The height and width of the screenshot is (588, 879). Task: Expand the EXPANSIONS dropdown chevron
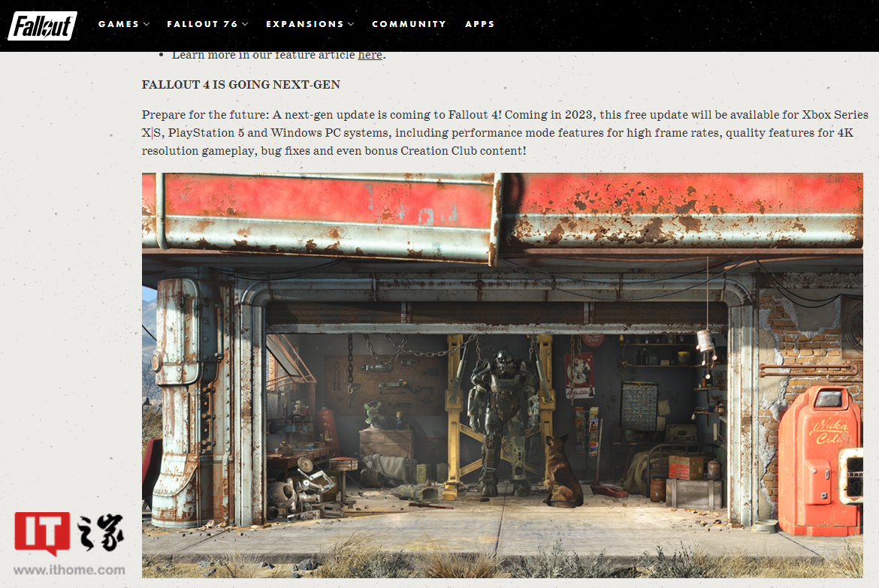coord(351,24)
